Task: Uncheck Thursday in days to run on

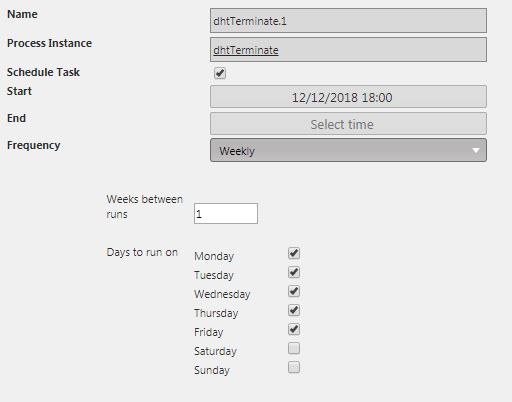Action: pos(294,310)
